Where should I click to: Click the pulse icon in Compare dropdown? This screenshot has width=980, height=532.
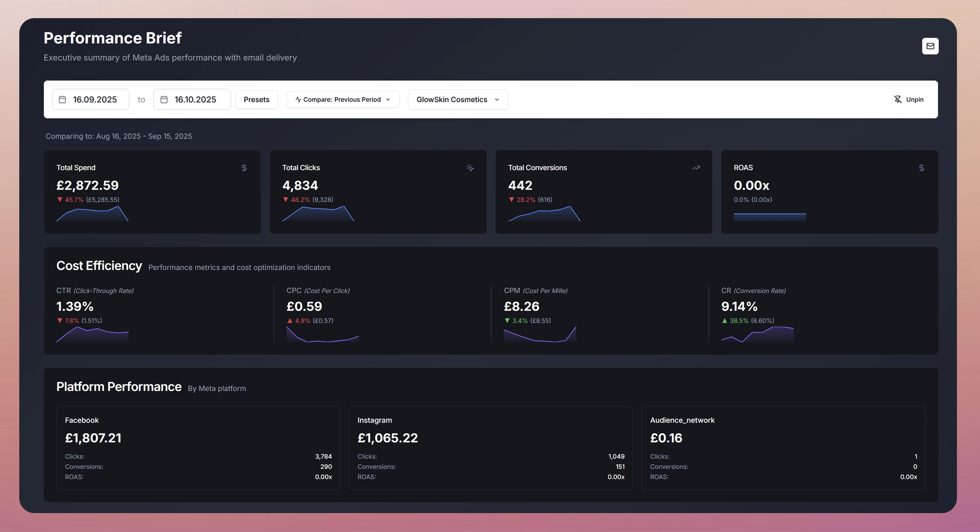[298, 99]
